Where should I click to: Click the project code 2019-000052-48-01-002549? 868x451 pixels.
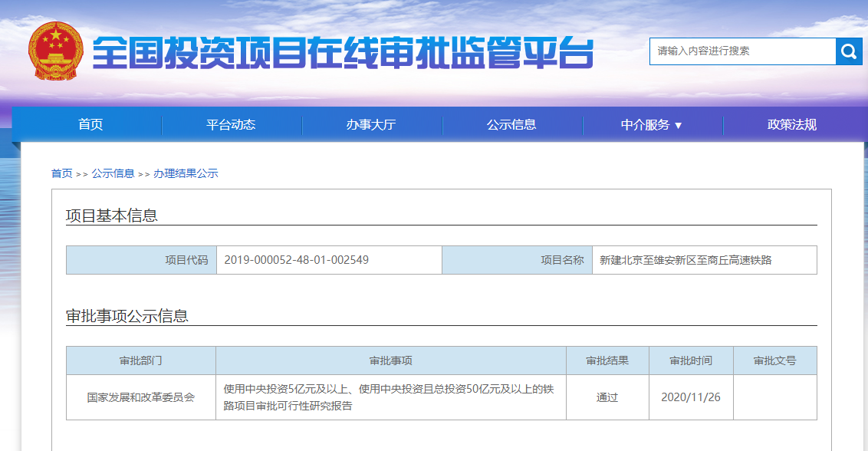[296, 260]
